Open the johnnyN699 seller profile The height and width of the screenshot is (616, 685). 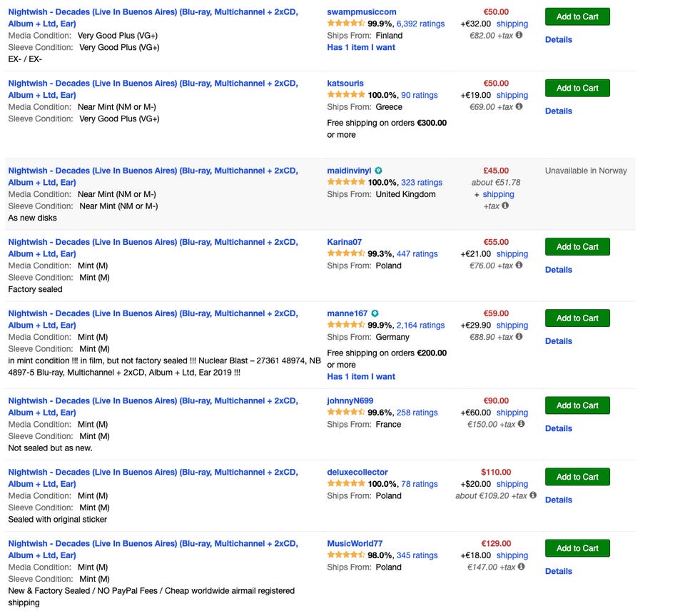tap(350, 400)
